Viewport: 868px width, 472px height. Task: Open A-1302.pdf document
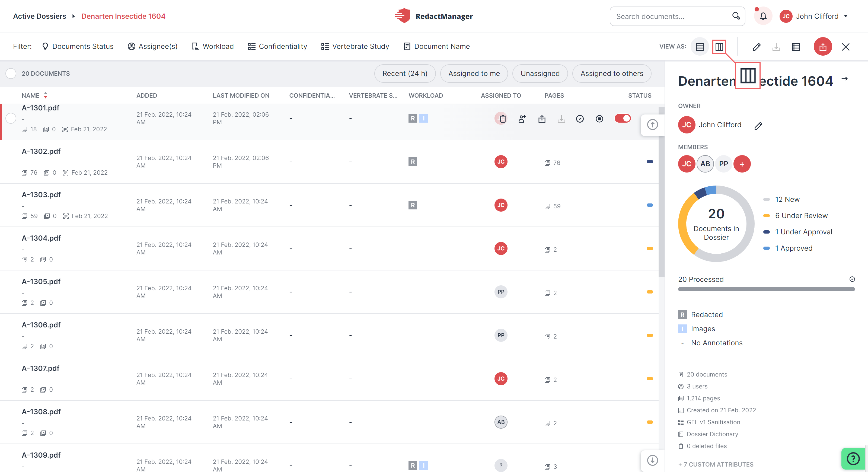coord(41,151)
